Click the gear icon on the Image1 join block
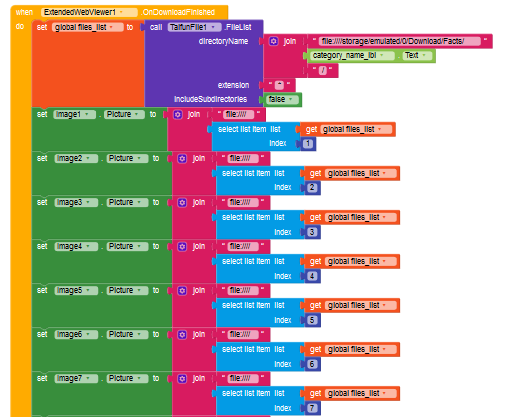 point(178,115)
